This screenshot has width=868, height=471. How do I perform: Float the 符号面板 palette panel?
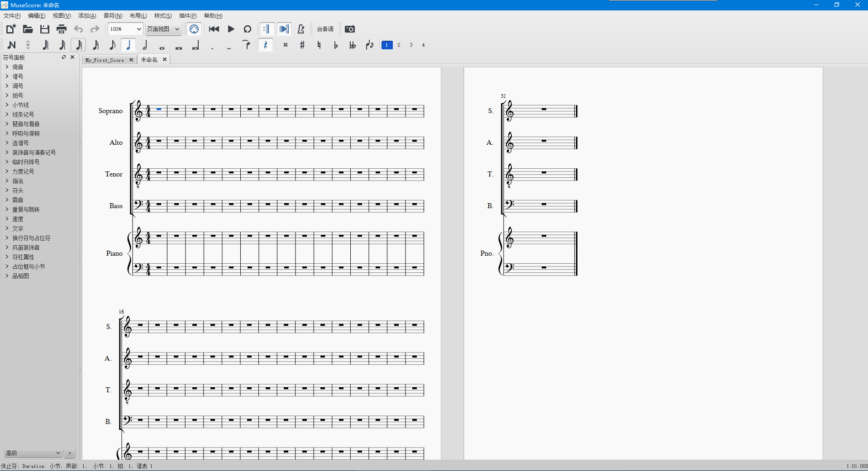click(x=64, y=57)
